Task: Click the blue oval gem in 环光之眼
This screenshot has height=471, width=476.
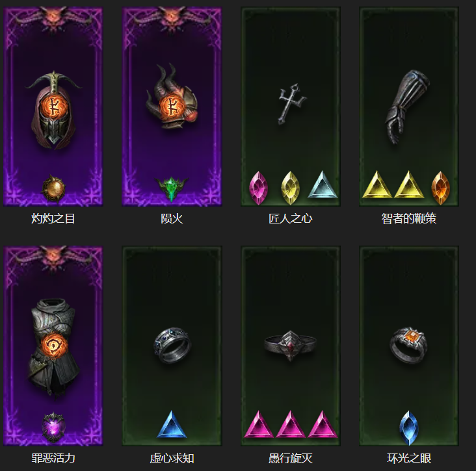Action: pyautogui.click(x=409, y=427)
